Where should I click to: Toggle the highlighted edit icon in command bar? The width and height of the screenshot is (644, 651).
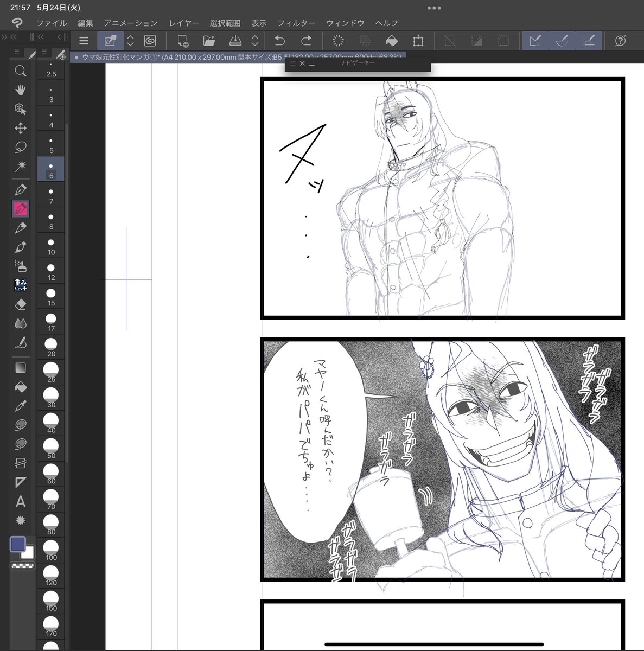point(111,41)
